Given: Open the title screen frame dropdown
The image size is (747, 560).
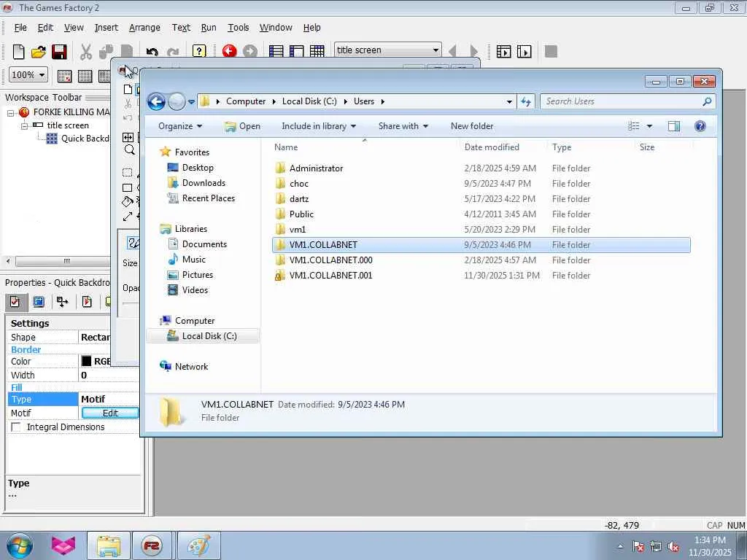Looking at the screenshot, I should pyautogui.click(x=436, y=50).
